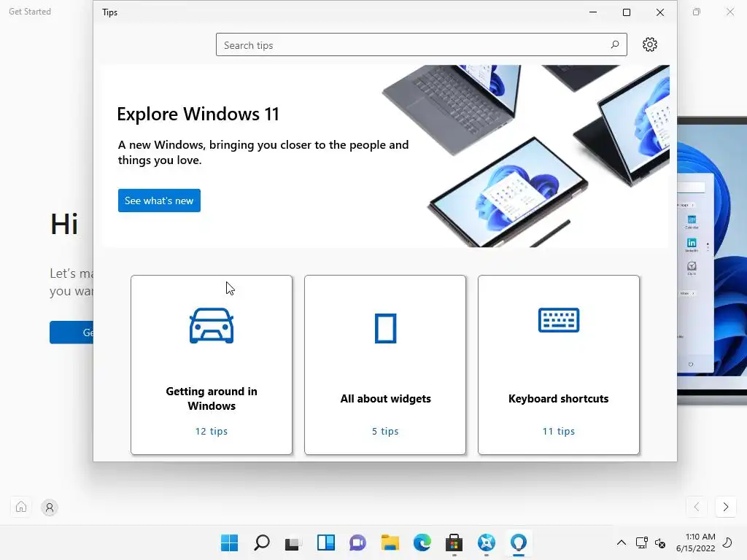Select the 5 tips link
The width and height of the screenshot is (747, 560).
pos(385,431)
